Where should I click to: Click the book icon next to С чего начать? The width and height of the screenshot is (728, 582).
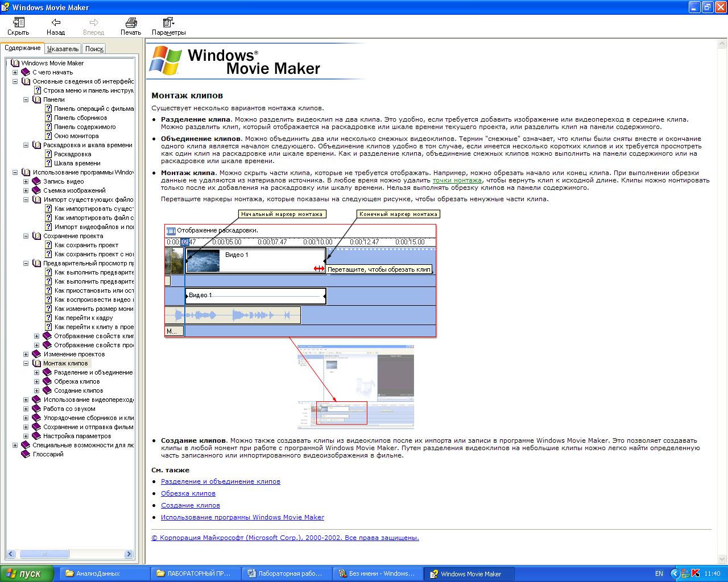coord(26,72)
